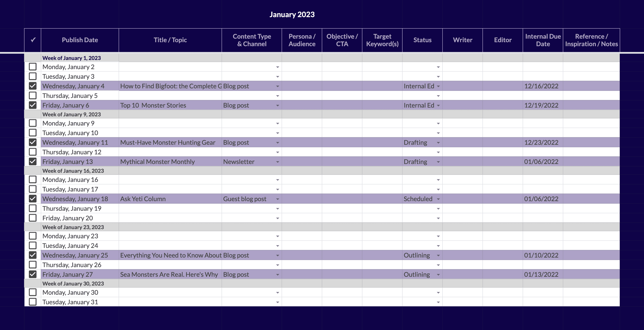The width and height of the screenshot is (644, 330).
Task: Open Guest blog post content type dropdown
Action: click(277, 199)
